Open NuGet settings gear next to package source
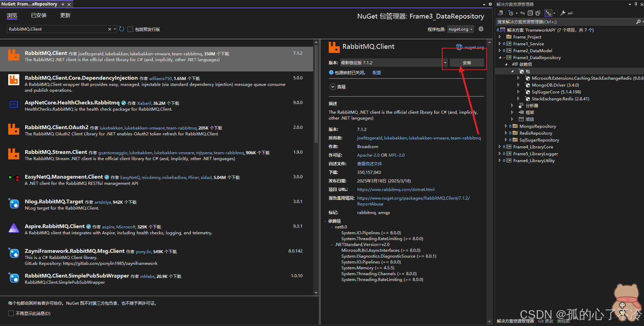The width and height of the screenshot is (644, 326). click(481, 29)
